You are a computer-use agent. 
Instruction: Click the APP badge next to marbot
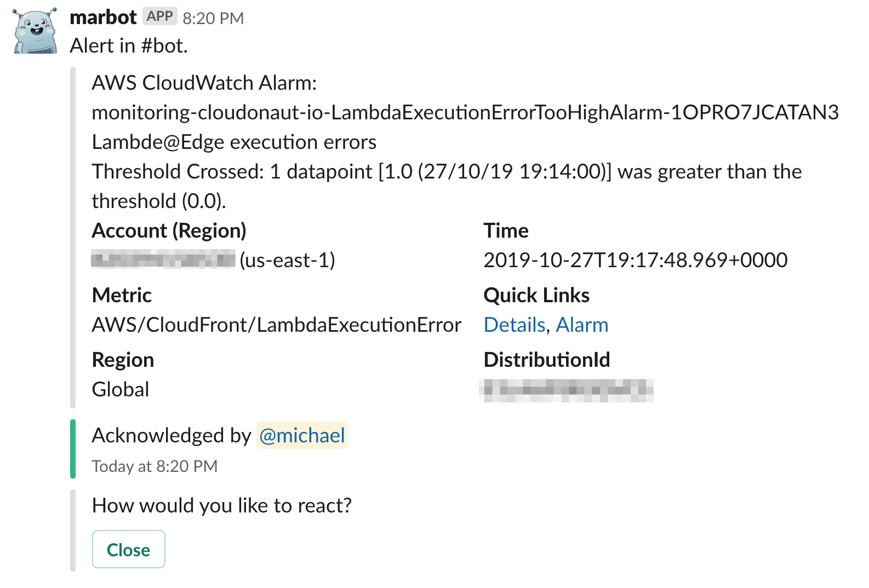(159, 16)
